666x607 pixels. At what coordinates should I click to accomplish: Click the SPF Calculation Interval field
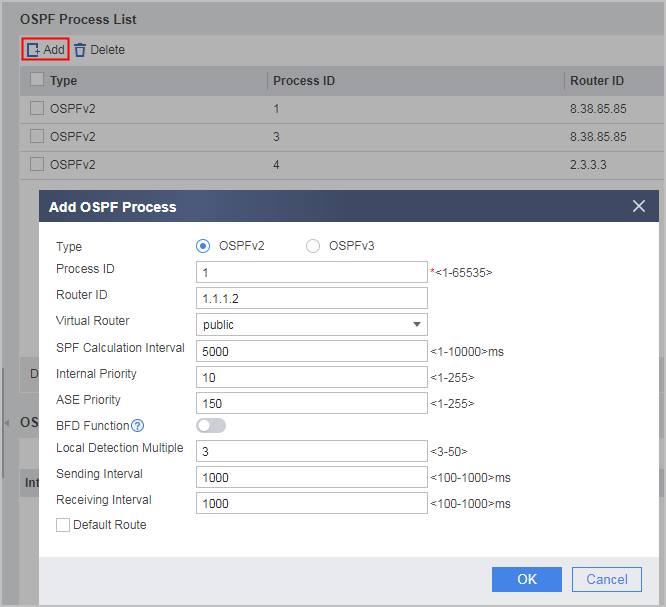click(312, 351)
